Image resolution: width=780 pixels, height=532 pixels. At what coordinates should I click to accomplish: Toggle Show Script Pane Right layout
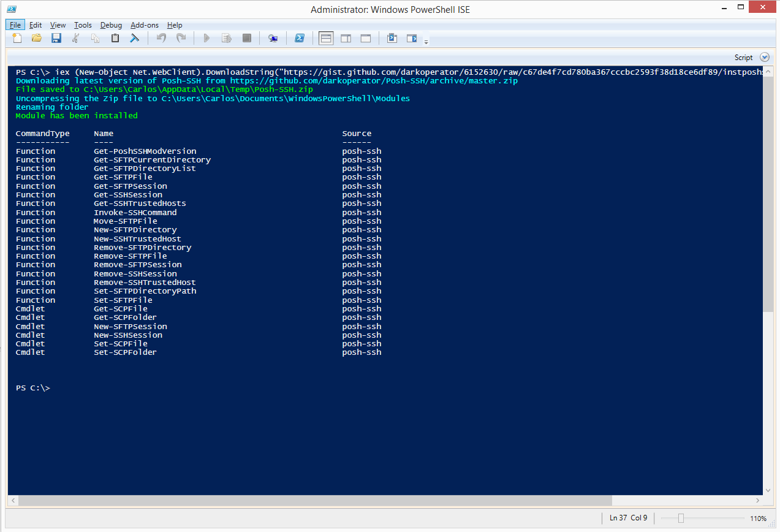pyautogui.click(x=346, y=39)
